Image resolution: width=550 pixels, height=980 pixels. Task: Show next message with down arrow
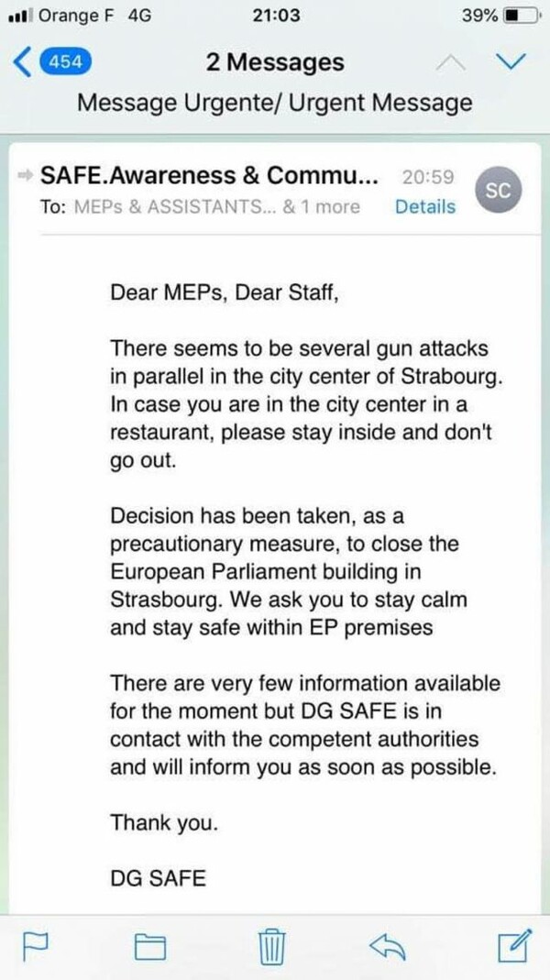510,61
